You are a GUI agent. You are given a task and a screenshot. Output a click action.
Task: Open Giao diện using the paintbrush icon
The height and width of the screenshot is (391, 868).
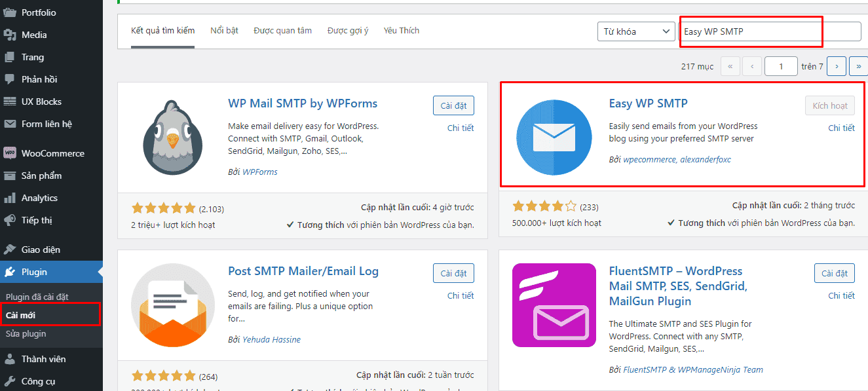point(10,250)
